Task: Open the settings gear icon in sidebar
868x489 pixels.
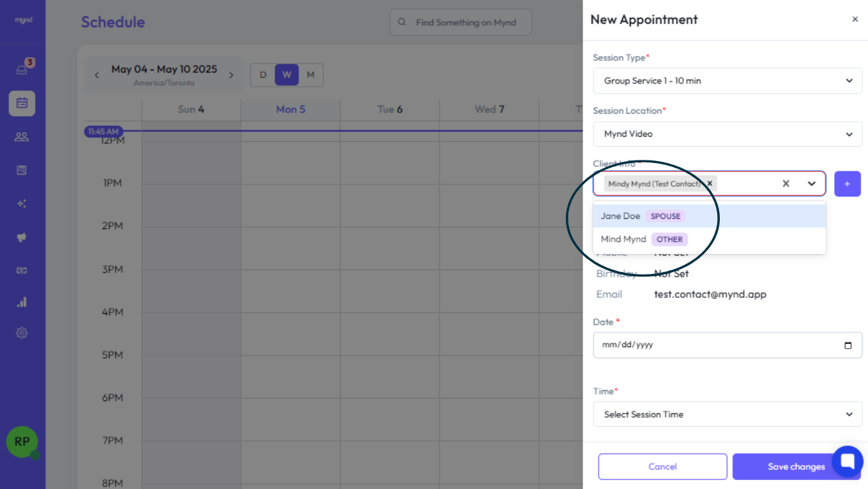Action: click(22, 333)
